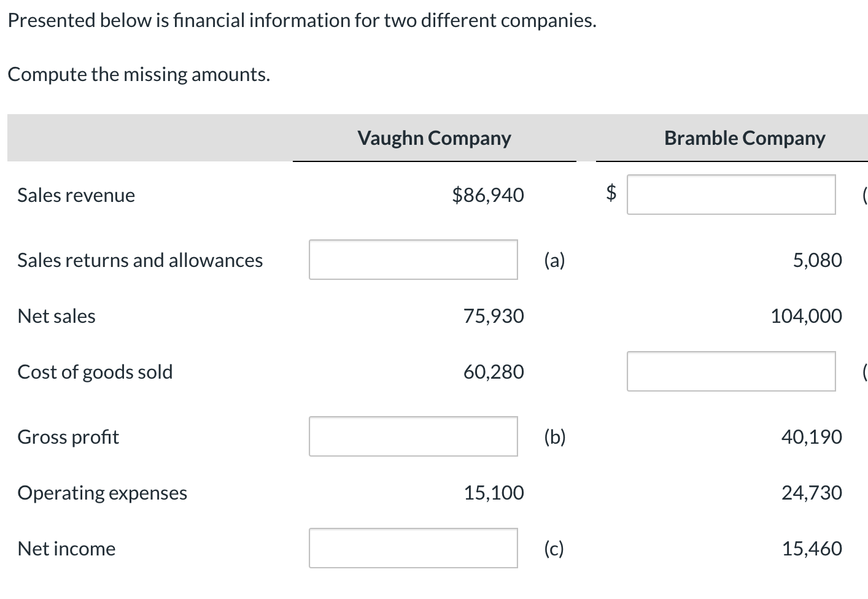
Task: Click the Net income input field labeled (c)
Action: point(413,547)
